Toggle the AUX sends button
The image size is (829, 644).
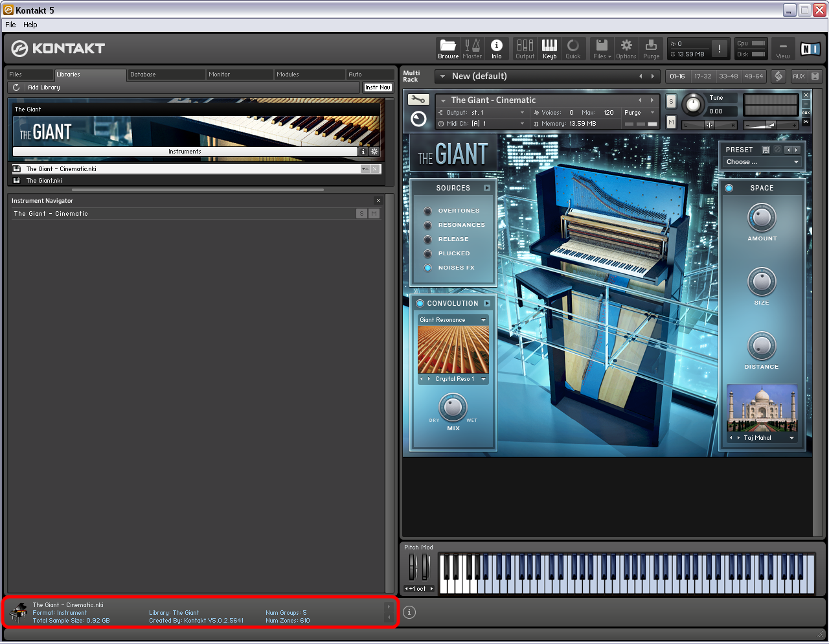[x=799, y=76]
